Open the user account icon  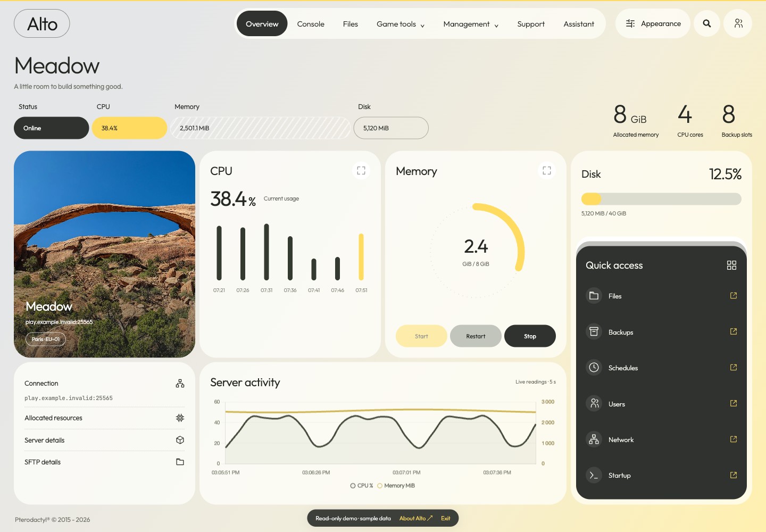(x=738, y=23)
